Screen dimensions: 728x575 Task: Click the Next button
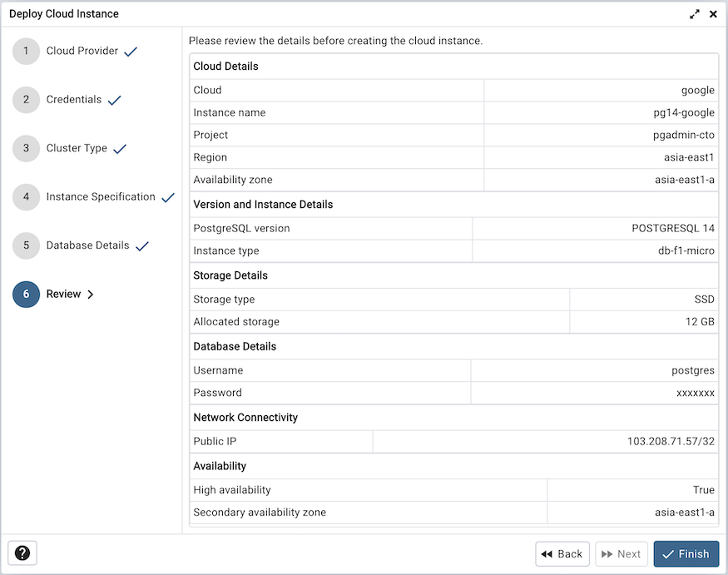point(622,553)
